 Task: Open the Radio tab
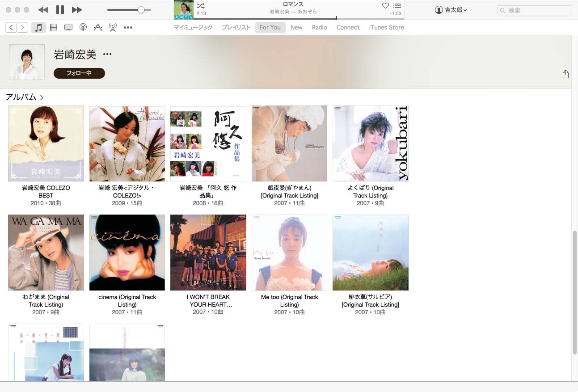pyautogui.click(x=319, y=27)
